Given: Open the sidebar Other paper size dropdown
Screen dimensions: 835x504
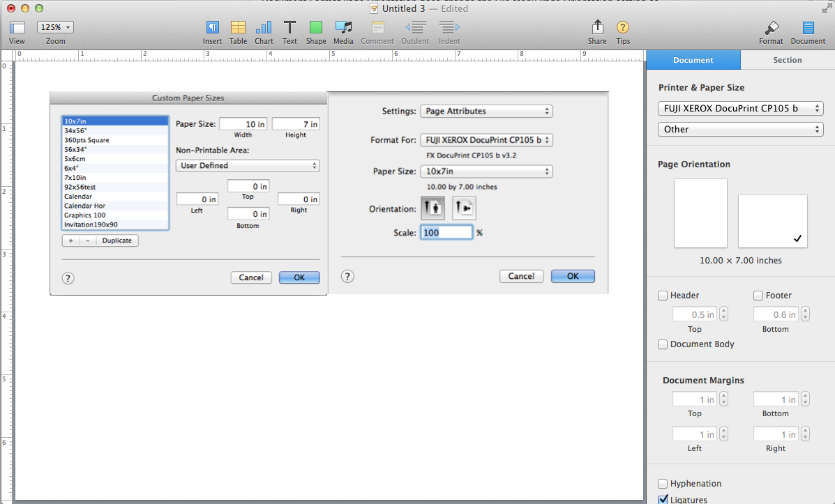Looking at the screenshot, I should point(741,130).
